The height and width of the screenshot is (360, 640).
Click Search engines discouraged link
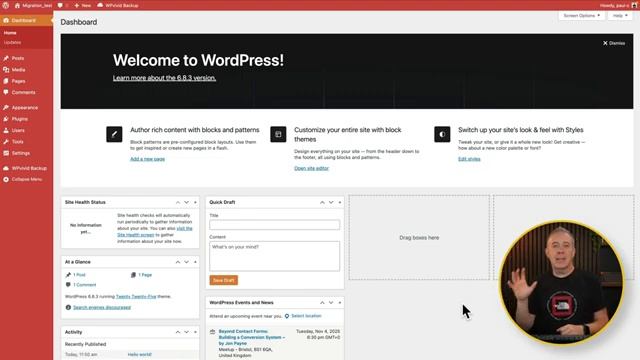(x=102, y=308)
